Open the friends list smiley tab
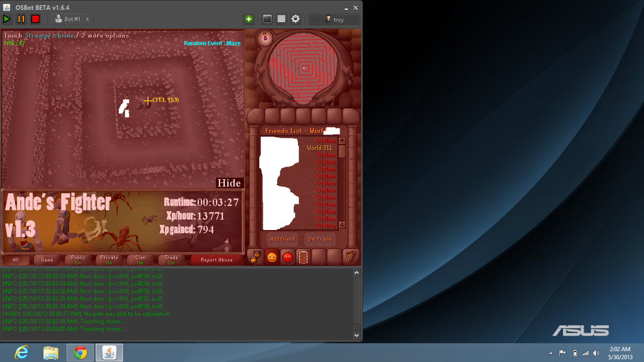The height and width of the screenshot is (362, 644). pyautogui.click(x=272, y=257)
